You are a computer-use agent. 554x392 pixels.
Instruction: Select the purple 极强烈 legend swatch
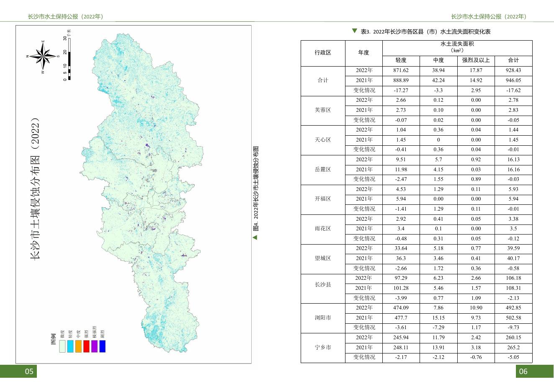94,346
